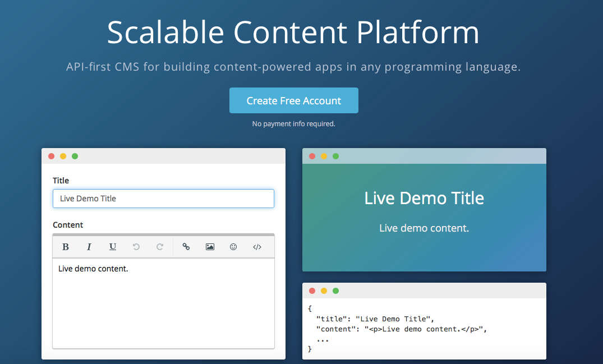Redo the last change
This screenshot has width=603, height=364.
click(160, 247)
